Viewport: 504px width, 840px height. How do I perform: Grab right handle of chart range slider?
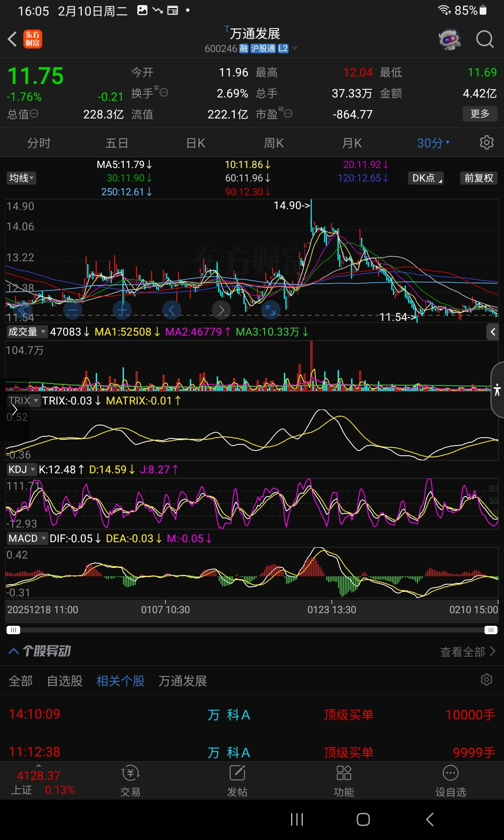(x=491, y=630)
